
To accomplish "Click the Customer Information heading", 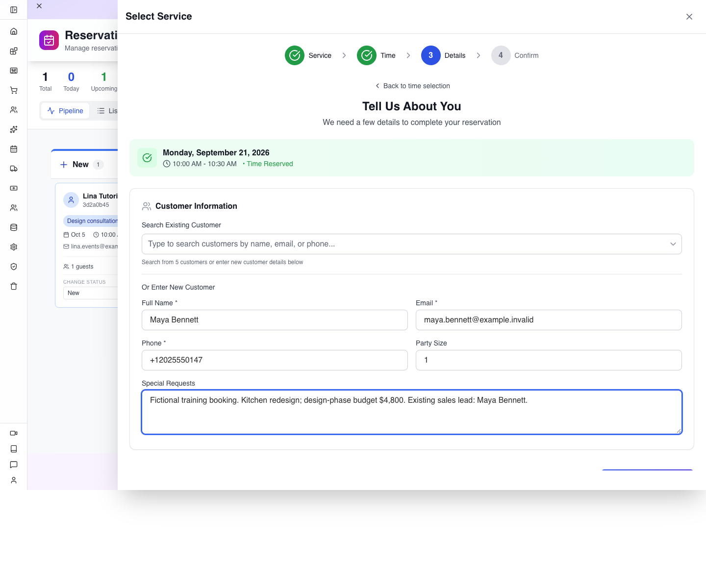I will point(196,206).
